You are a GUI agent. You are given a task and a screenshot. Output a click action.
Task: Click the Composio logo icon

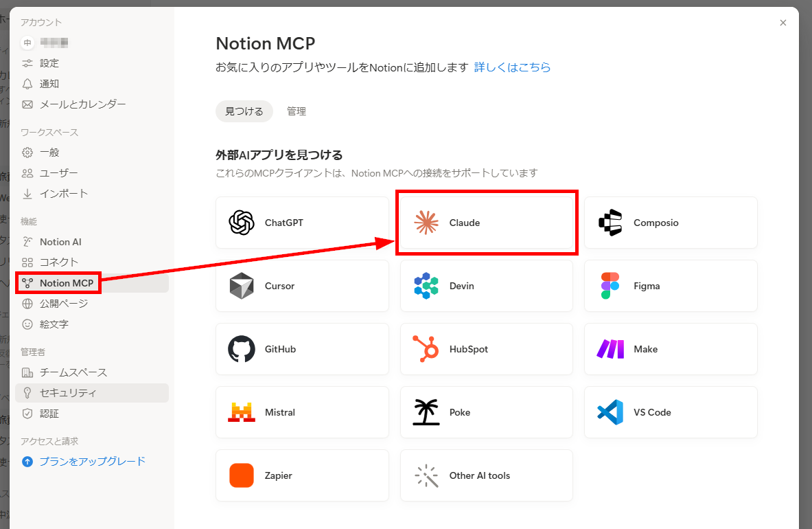611,223
